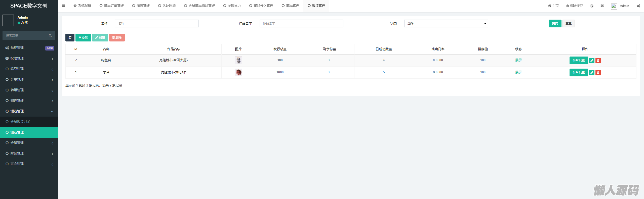This screenshot has width=644, height=199.
Task: Open the settings gears icon at the top-right corner
Action: [638, 6]
